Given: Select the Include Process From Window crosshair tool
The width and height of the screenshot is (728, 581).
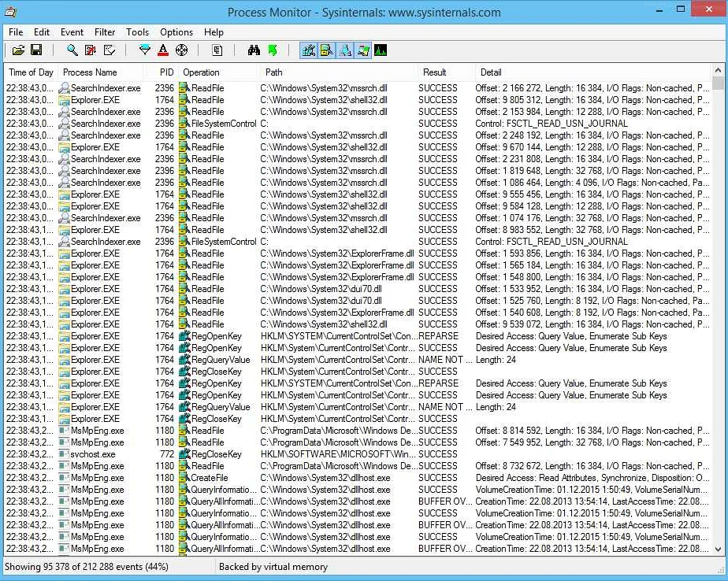Looking at the screenshot, I should pos(181,50).
